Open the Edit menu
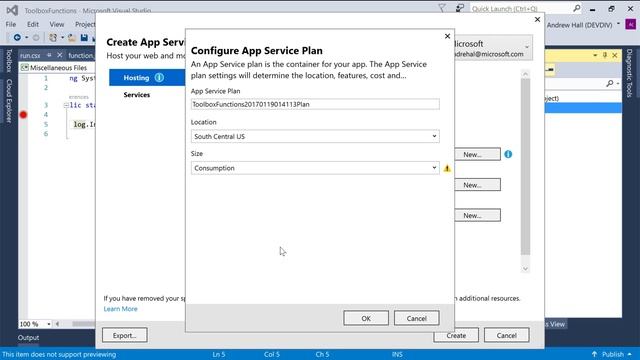640x360 pixels. point(33,24)
